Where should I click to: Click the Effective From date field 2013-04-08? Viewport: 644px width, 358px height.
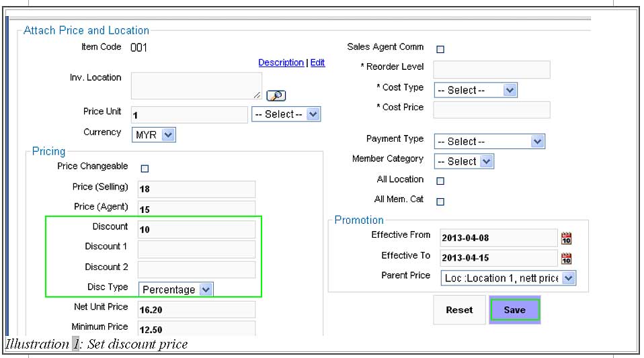499,238
